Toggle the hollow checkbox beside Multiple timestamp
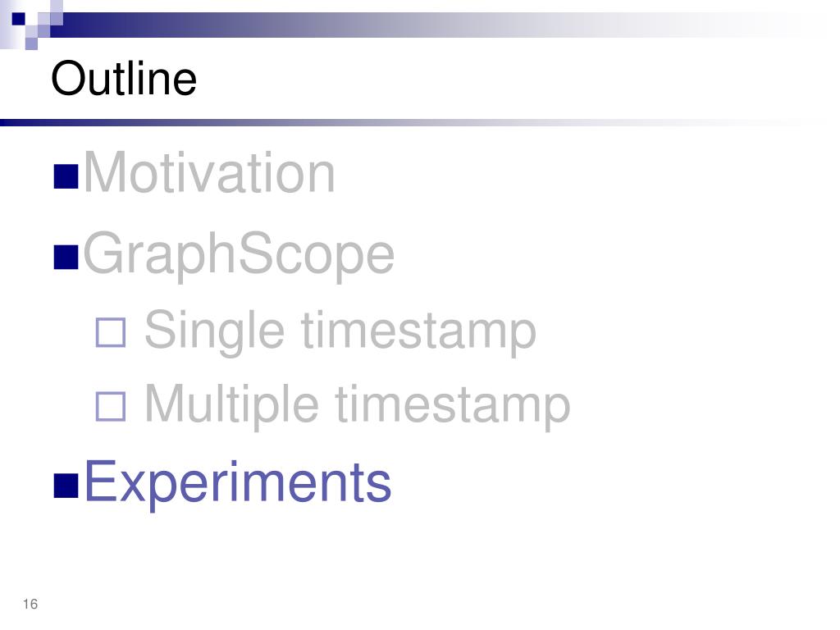Image resolution: width=840 pixels, height=630 pixels. (x=111, y=406)
